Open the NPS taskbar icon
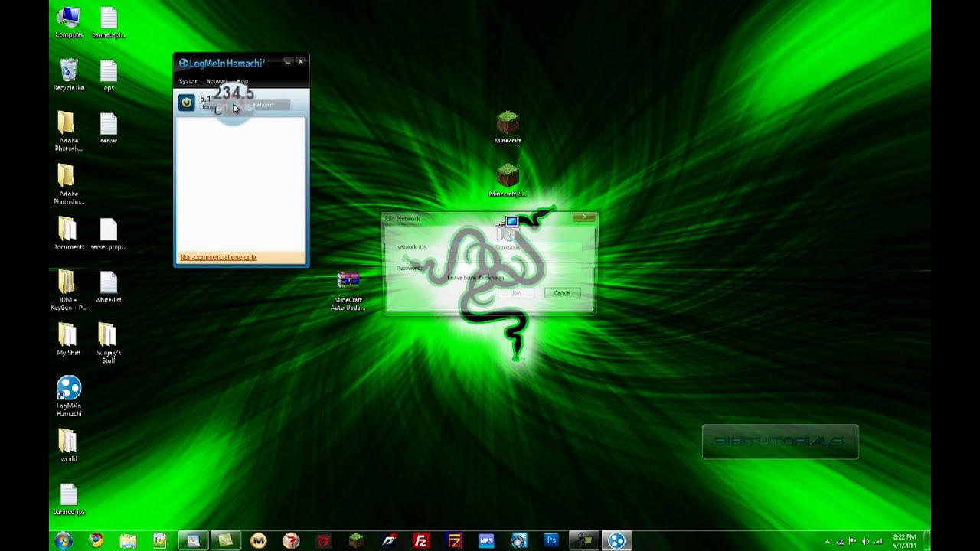 [486, 541]
